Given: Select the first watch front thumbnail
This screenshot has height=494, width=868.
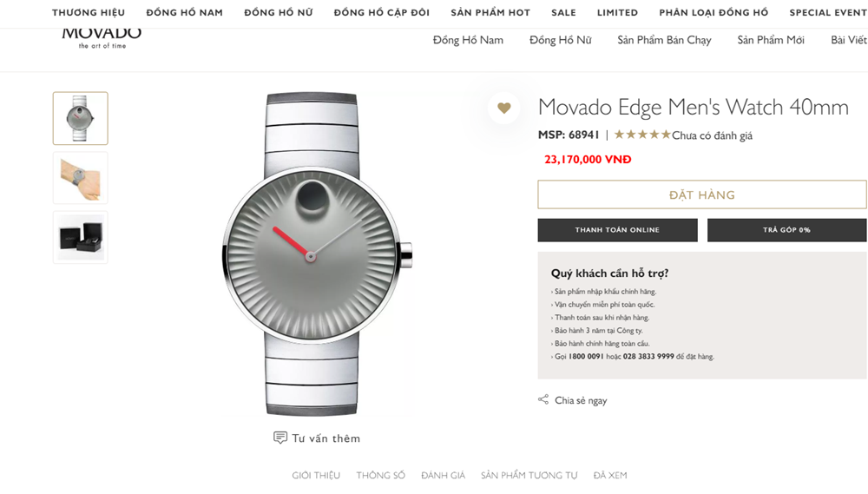Looking at the screenshot, I should pyautogui.click(x=81, y=118).
